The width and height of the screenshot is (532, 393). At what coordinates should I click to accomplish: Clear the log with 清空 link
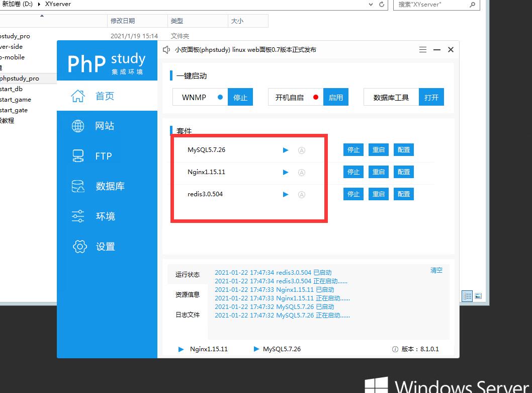point(436,270)
